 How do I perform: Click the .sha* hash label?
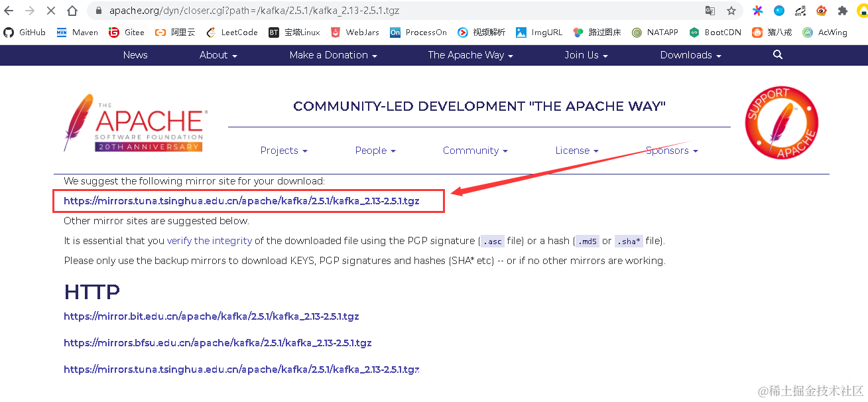coord(629,241)
